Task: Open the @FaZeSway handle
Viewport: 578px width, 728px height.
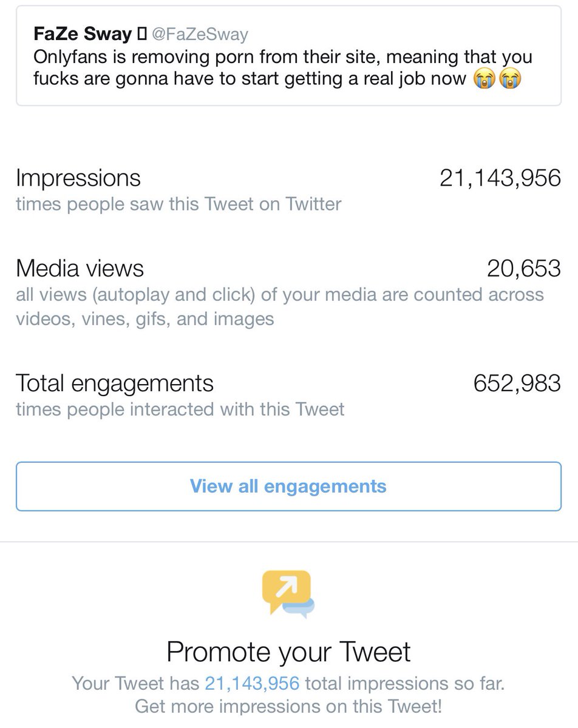Action: [199, 35]
